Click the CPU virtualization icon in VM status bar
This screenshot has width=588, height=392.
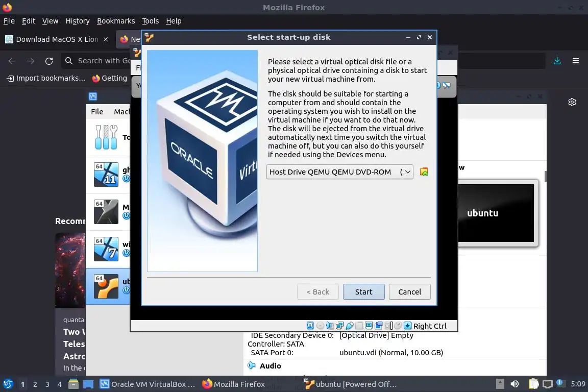388,326
